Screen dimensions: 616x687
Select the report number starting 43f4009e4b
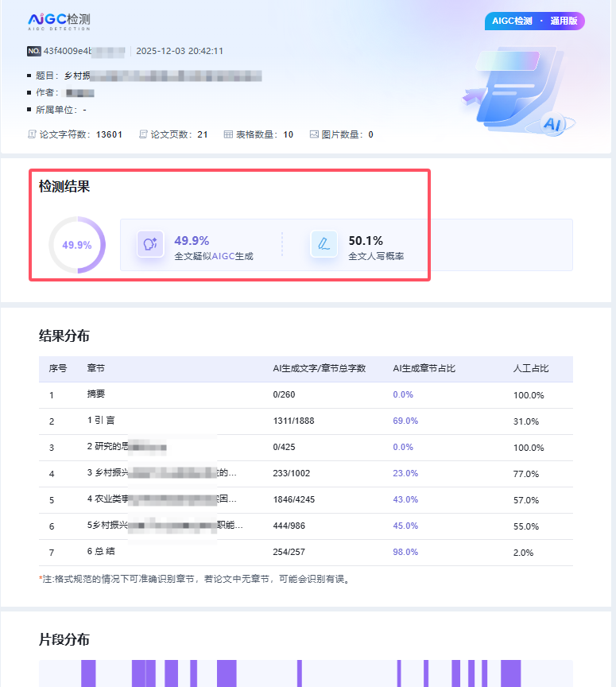[x=84, y=51]
